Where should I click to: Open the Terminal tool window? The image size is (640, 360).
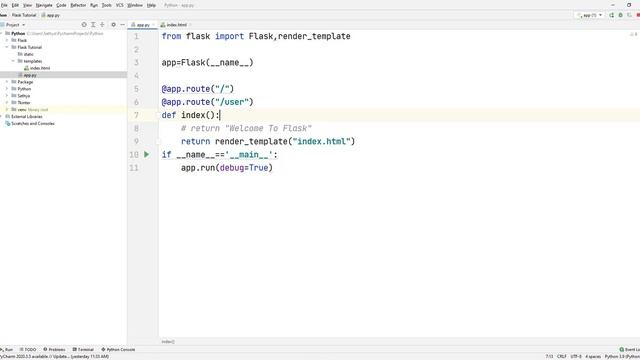[x=83, y=349]
